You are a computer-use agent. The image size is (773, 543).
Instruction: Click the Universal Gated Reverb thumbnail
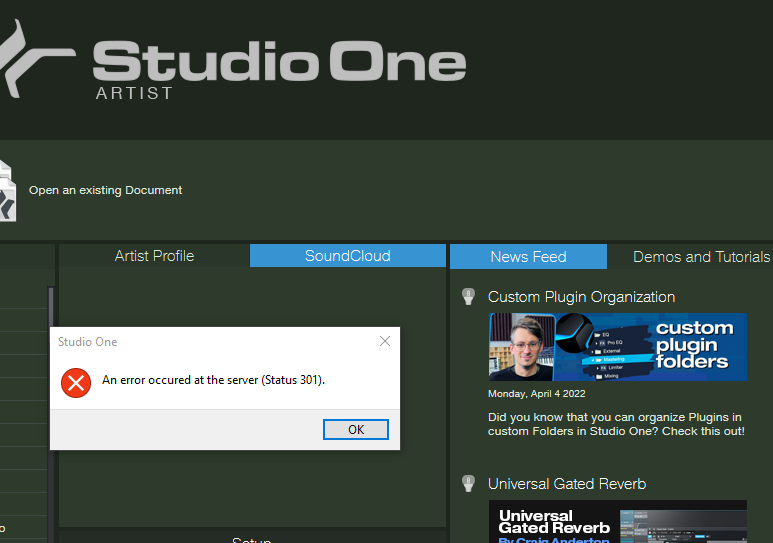(618, 522)
